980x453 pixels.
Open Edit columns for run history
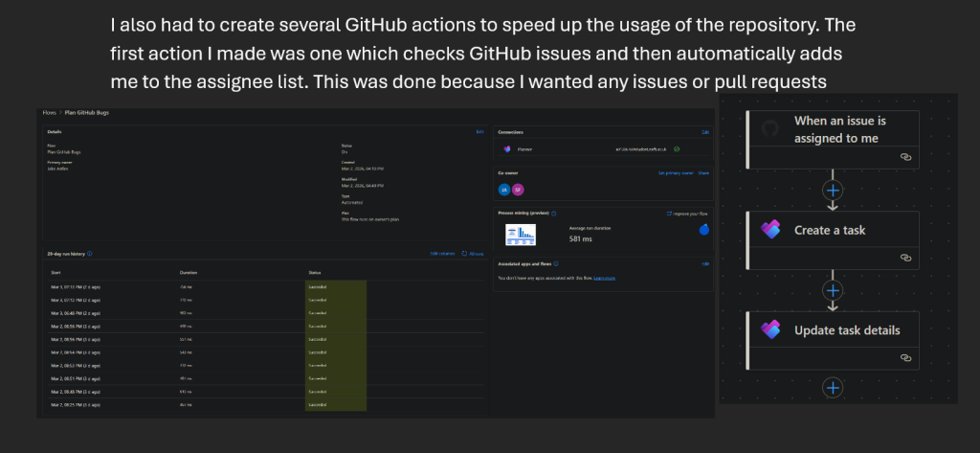[442, 254]
